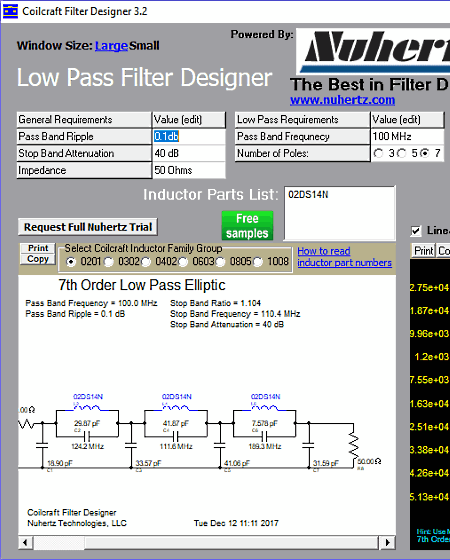Select the 0201 inductor family
The image size is (450, 560).
(x=71, y=262)
